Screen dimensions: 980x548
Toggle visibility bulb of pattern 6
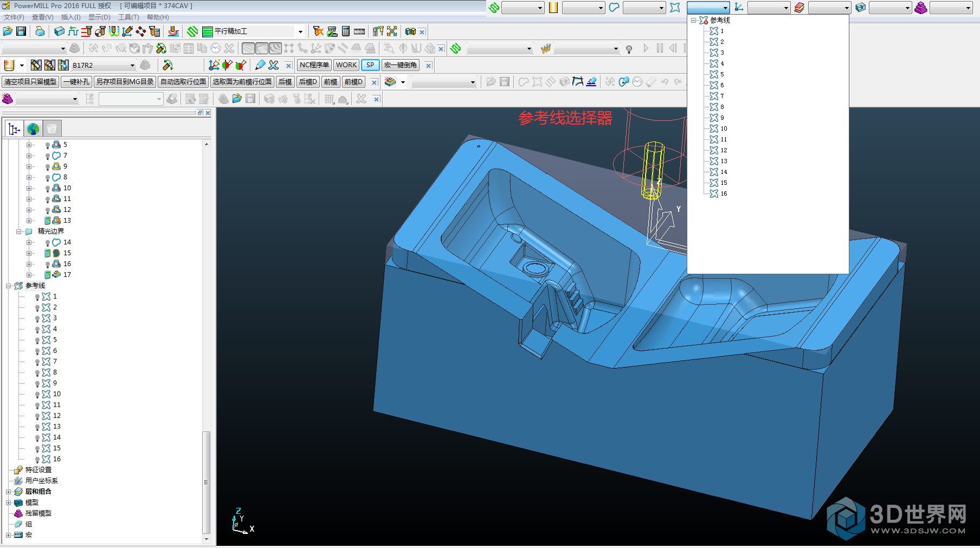click(37, 351)
